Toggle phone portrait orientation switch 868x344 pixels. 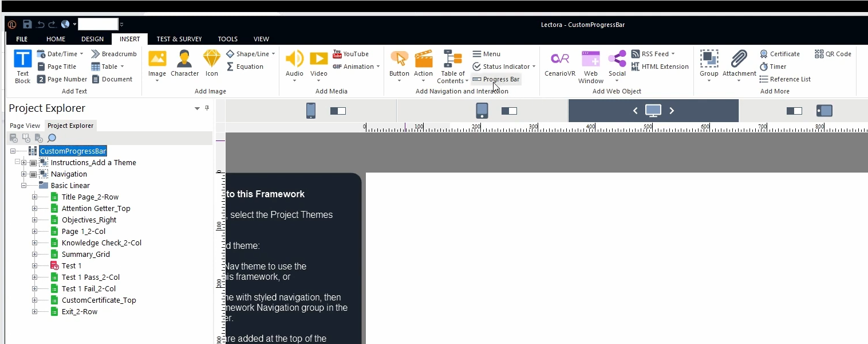click(338, 111)
